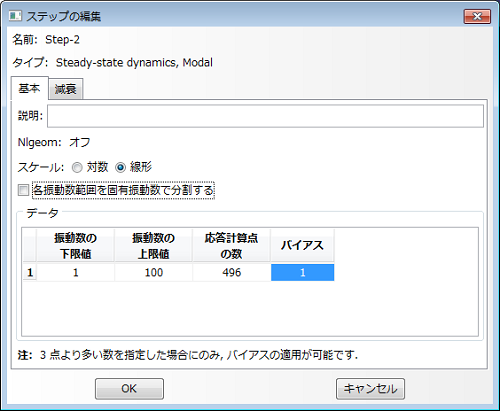Click empty area of data table
Viewport: 500px width, 411px height.
pos(250,308)
